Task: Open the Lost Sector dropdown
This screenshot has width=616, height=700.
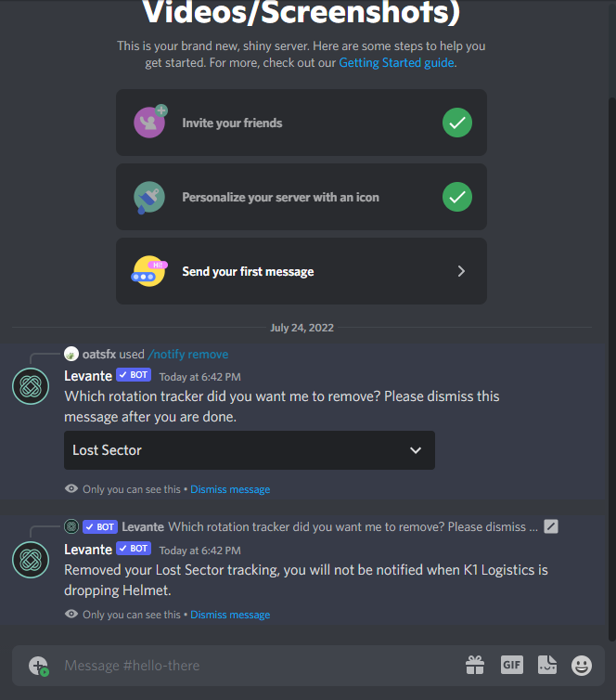Action: pyautogui.click(x=250, y=450)
